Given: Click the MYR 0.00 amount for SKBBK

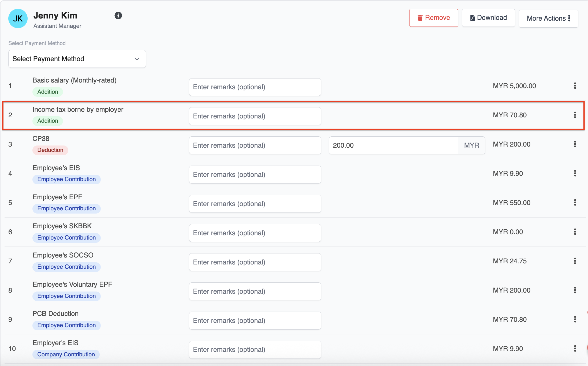Looking at the screenshot, I should click(508, 232).
